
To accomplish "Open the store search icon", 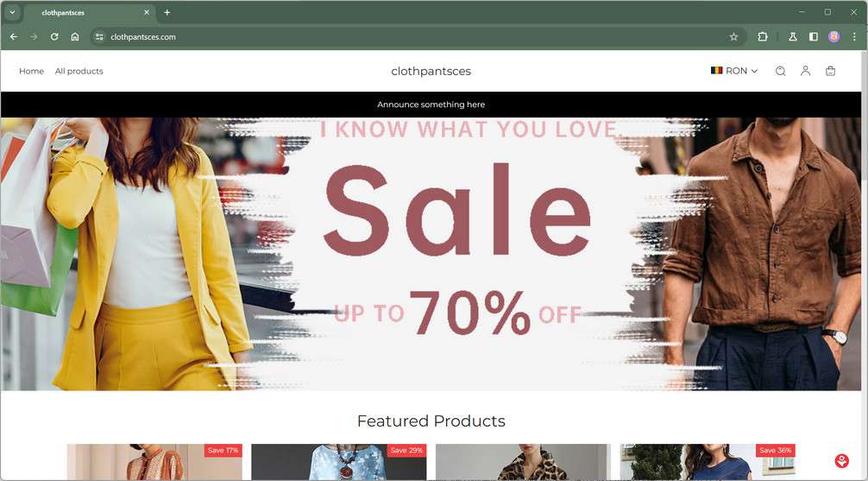I will point(781,71).
